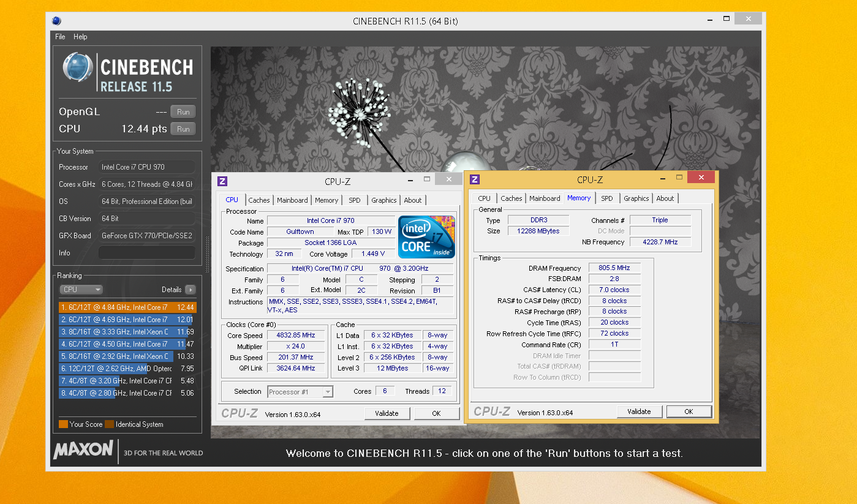Select ranking row 6 12C/12T AMD Opteron
This screenshot has height=504, width=857.
pyautogui.click(x=127, y=369)
